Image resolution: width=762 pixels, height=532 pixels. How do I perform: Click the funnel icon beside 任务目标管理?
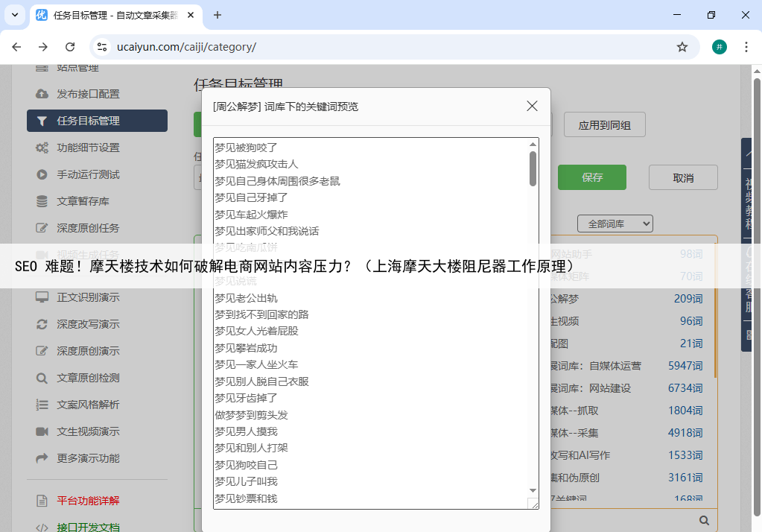click(42, 121)
